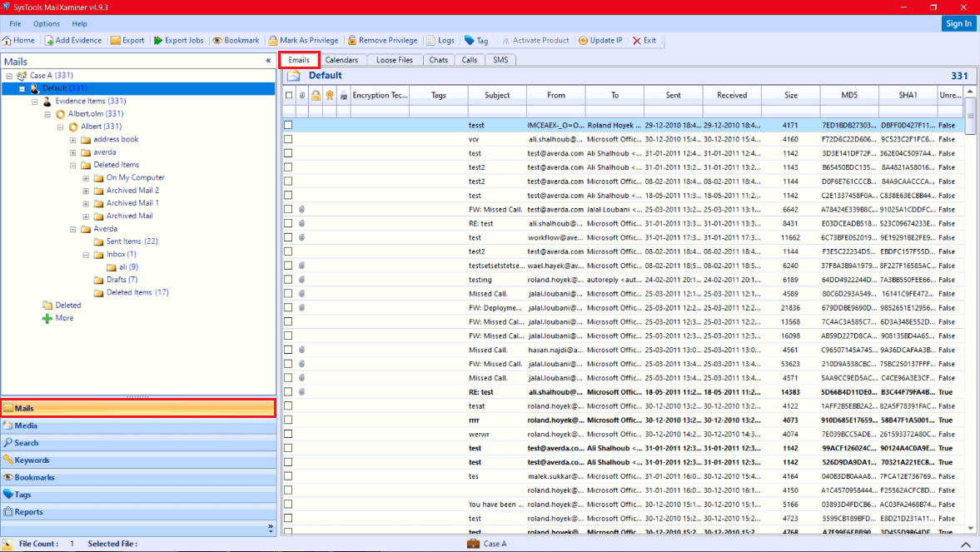
Task: Click the Export toolbar icon
Action: (116, 41)
